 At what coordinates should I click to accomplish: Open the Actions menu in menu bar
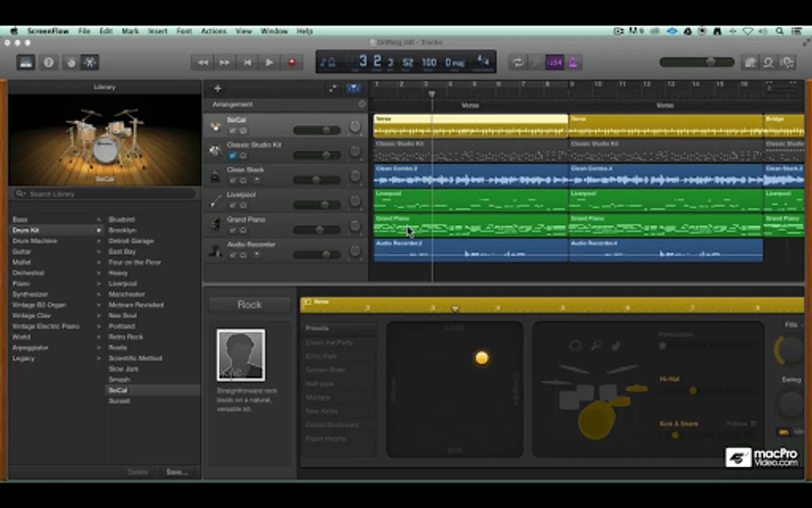(214, 31)
